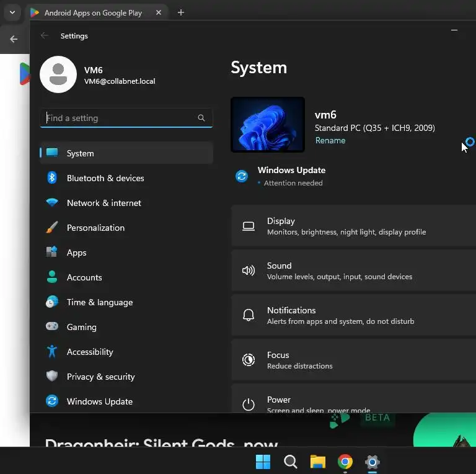Image resolution: width=476 pixels, height=474 pixels.
Task: Open the Windows Start menu
Action: coord(263,462)
